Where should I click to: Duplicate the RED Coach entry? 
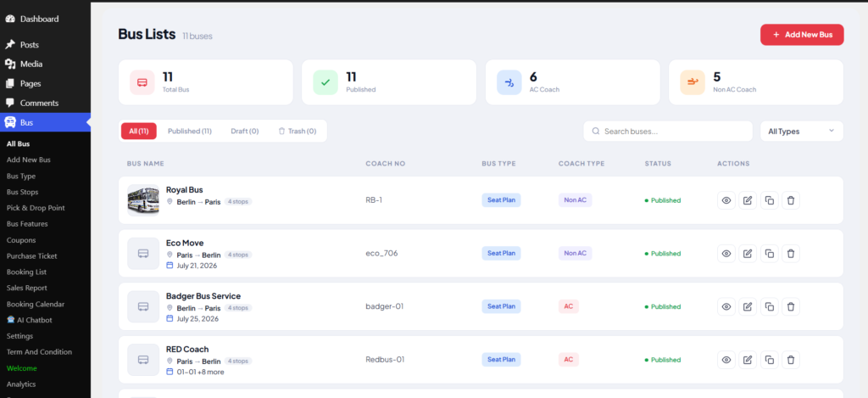point(770,360)
